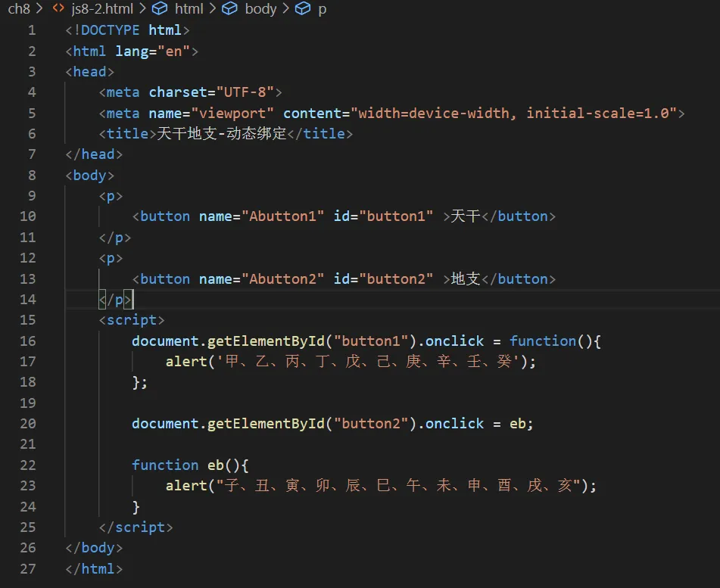Click line number 15 in the gutter
The height and width of the screenshot is (588, 720).
[28, 320]
